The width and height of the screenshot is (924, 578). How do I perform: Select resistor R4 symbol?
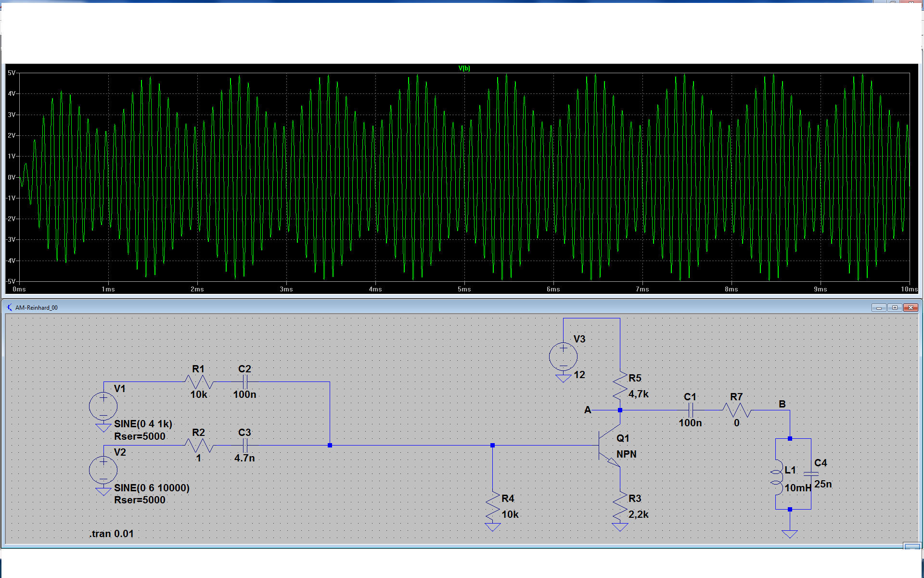[x=492, y=506]
